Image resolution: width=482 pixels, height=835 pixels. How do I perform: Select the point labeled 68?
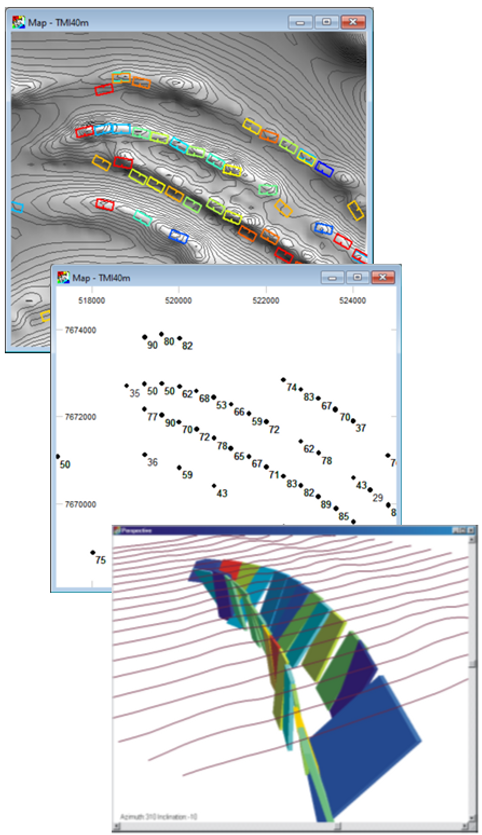coord(197,391)
